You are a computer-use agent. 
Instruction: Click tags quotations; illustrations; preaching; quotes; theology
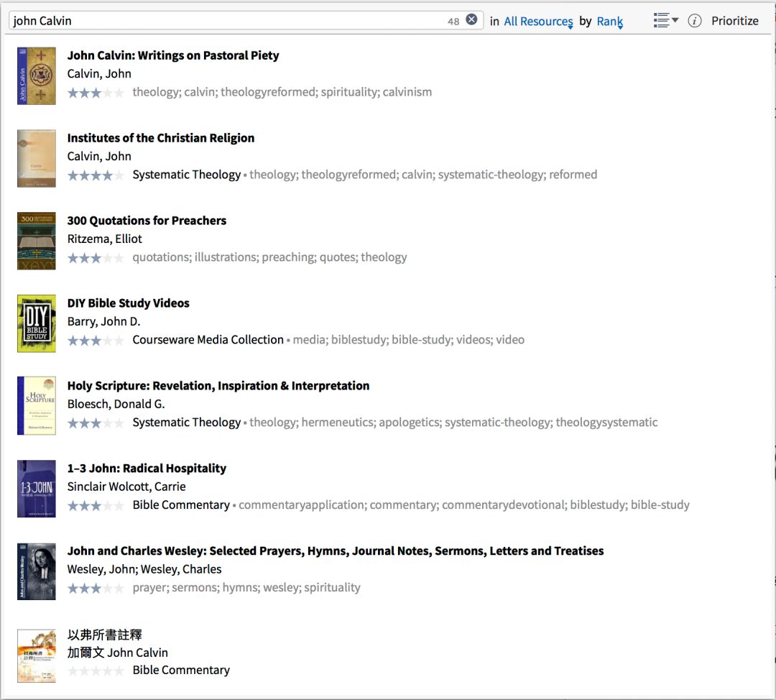point(269,257)
